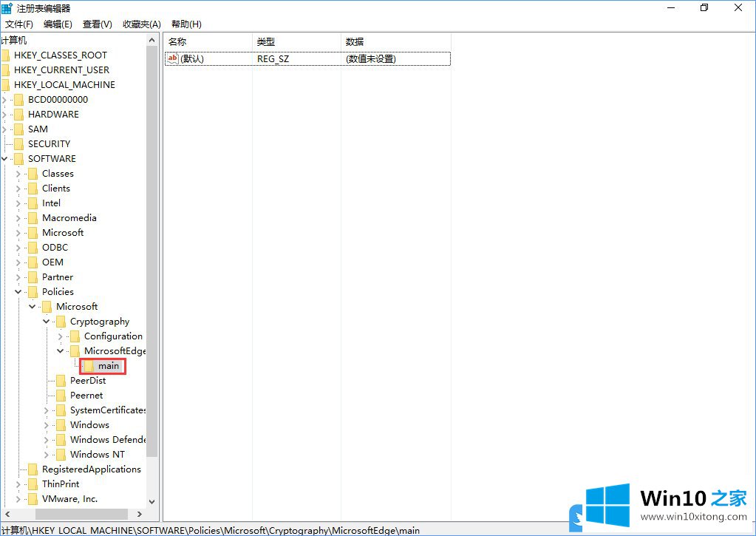756x536 pixels.
Task: Click the Registry Editor title bar icon
Action: 7,8
